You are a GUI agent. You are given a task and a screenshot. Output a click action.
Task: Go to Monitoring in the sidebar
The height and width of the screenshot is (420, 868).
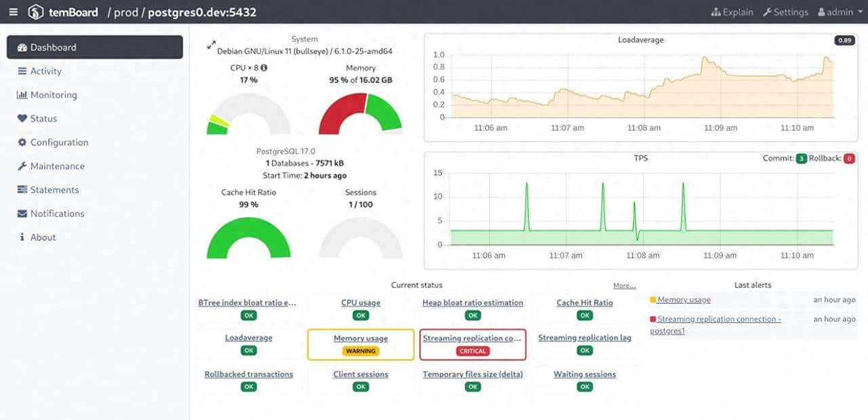coord(53,95)
